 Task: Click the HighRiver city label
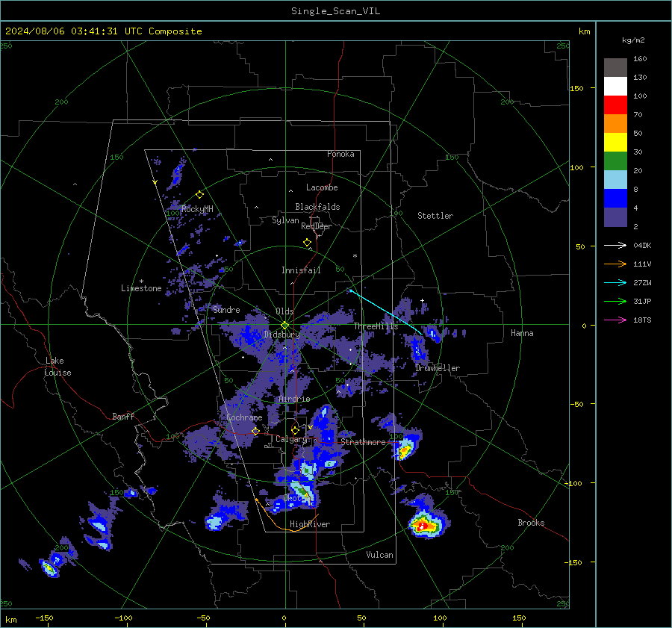click(x=310, y=524)
